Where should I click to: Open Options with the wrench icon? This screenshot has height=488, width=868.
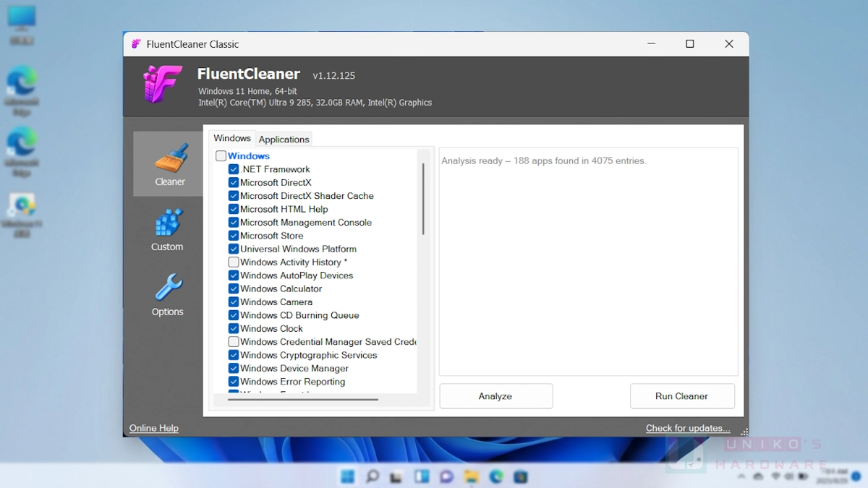click(167, 295)
